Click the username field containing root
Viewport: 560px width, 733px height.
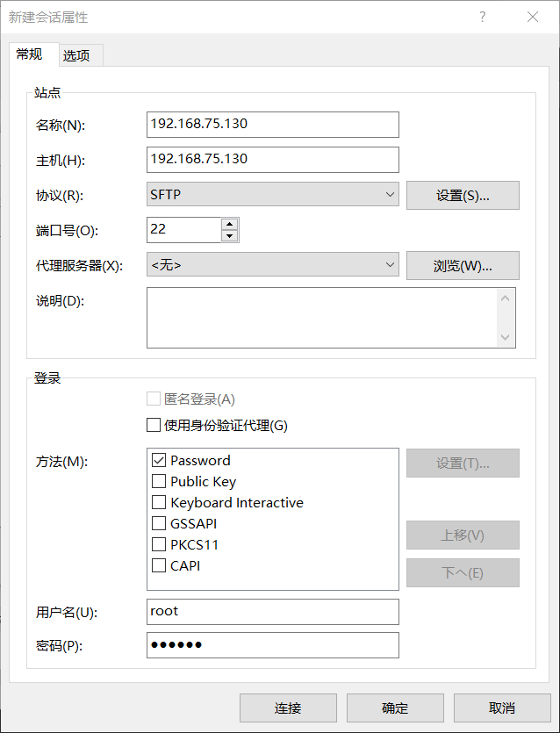point(273,611)
